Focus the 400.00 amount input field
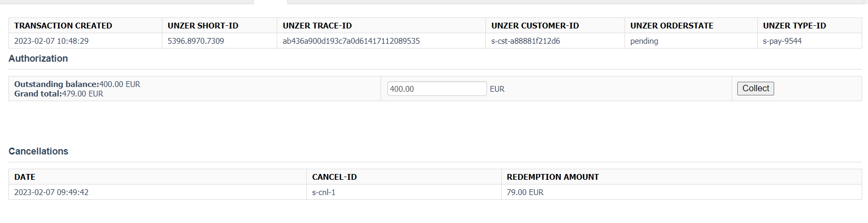This screenshot has height=223, width=868. click(x=436, y=89)
